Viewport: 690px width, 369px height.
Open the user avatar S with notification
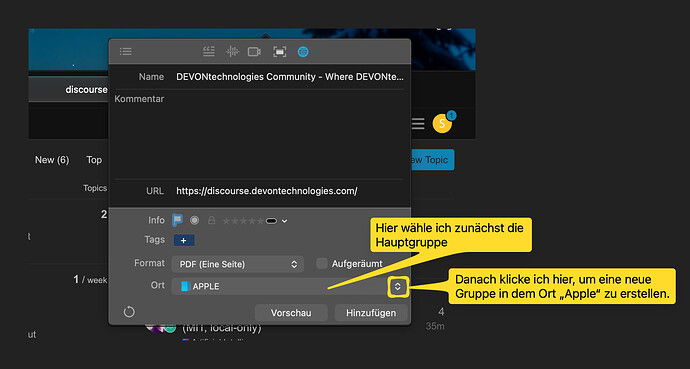point(443,123)
